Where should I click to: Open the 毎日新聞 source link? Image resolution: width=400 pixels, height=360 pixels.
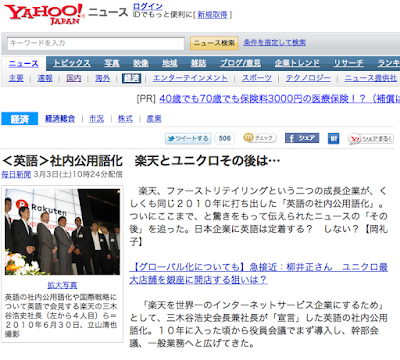(16, 174)
